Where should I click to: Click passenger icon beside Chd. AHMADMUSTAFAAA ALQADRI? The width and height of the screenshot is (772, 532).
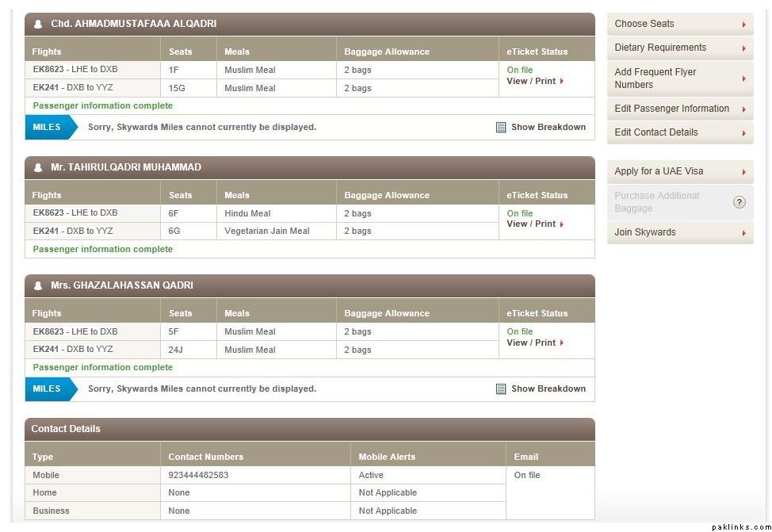point(38,24)
